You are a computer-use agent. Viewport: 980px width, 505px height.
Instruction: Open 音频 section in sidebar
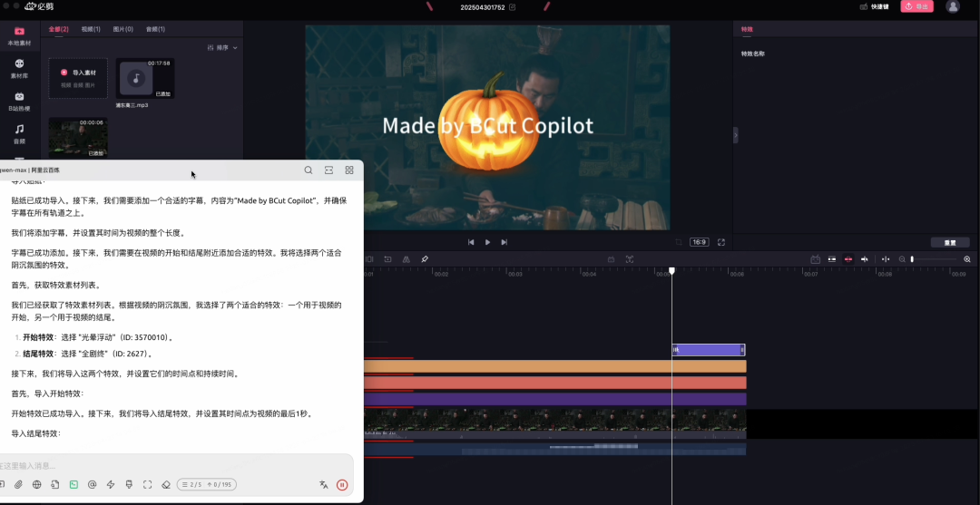pyautogui.click(x=19, y=133)
